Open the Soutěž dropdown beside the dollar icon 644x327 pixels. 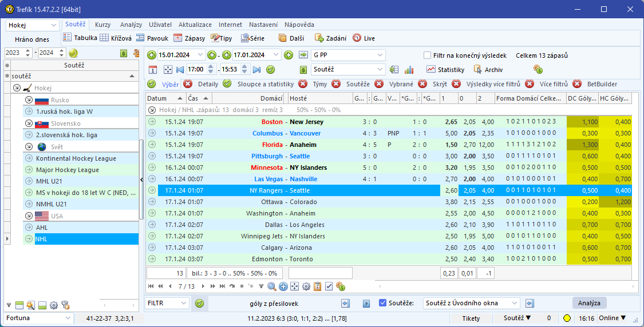click(380, 69)
